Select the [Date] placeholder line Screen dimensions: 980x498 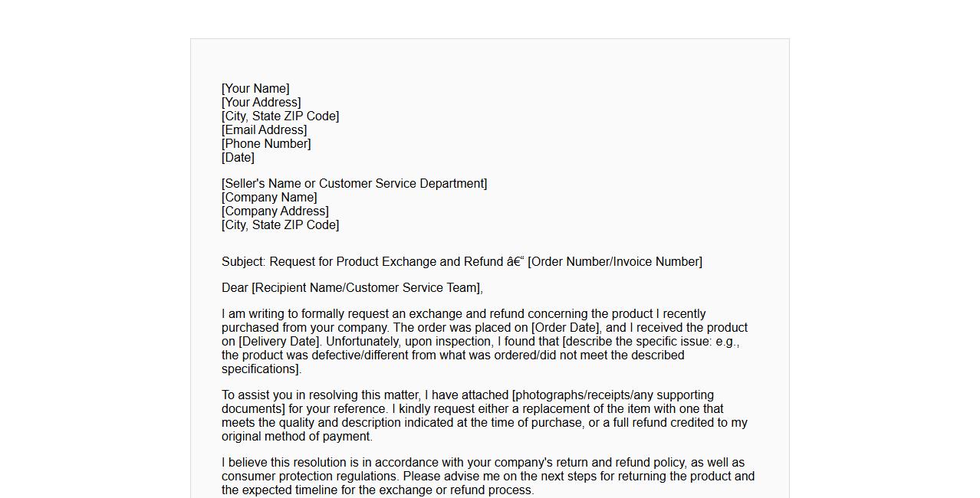click(238, 158)
